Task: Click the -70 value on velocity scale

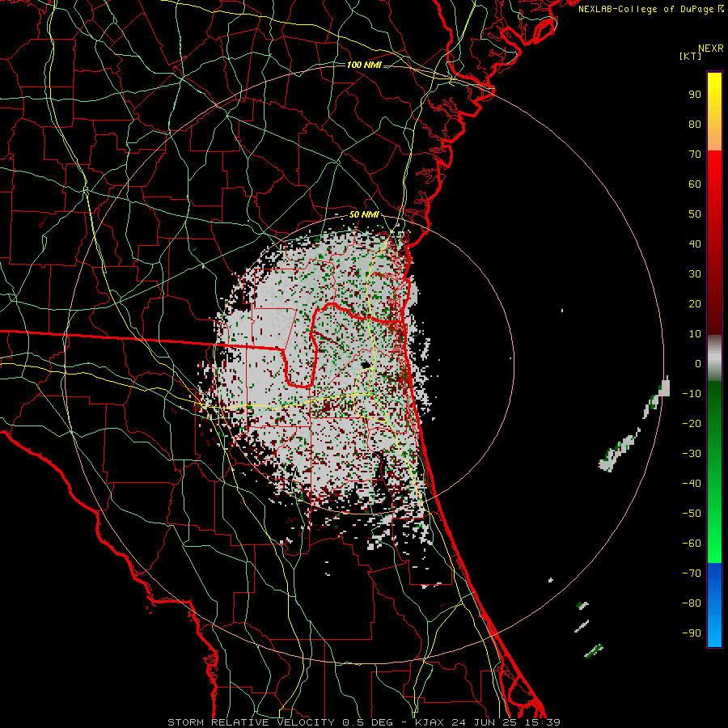Action: pos(692,574)
